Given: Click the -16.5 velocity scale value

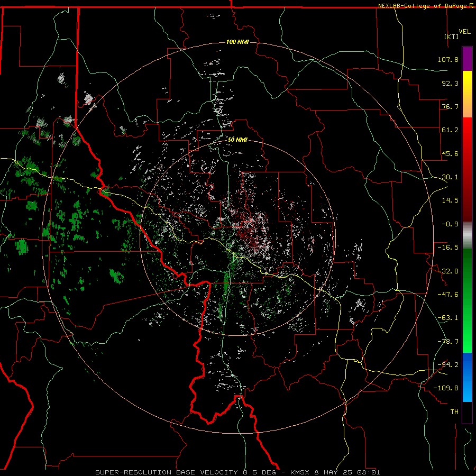Looking at the screenshot, I should (448, 248).
